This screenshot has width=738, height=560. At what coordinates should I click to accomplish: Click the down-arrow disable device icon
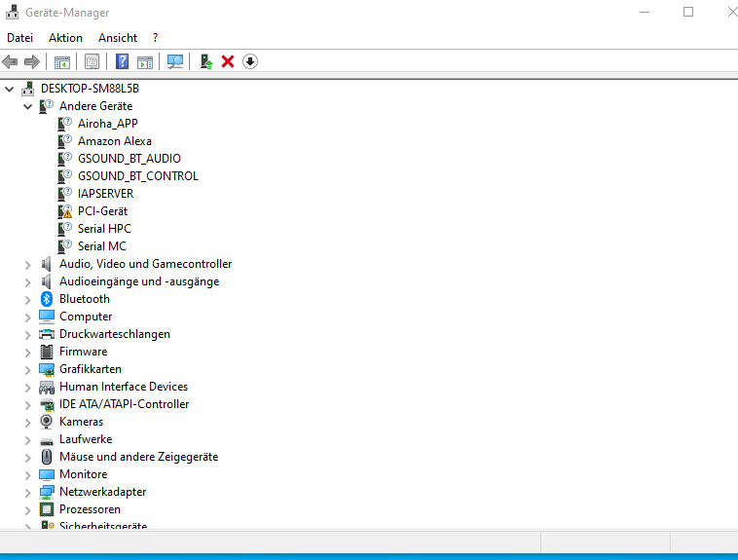[x=250, y=61]
